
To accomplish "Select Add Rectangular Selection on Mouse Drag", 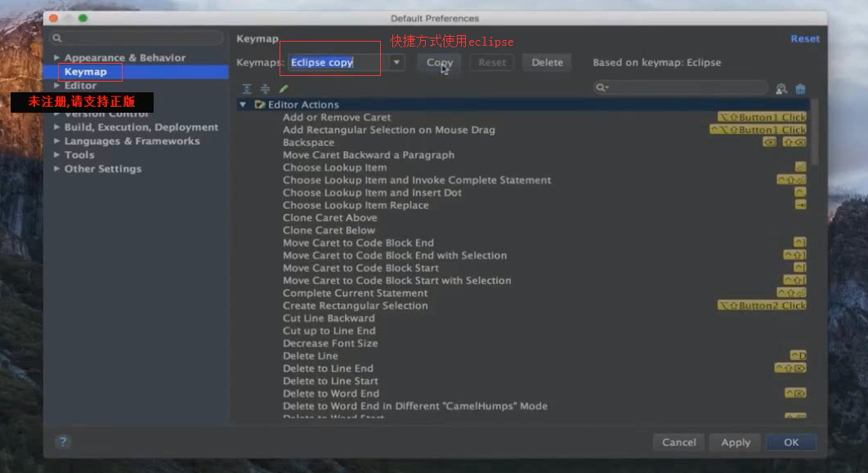I will [x=388, y=130].
